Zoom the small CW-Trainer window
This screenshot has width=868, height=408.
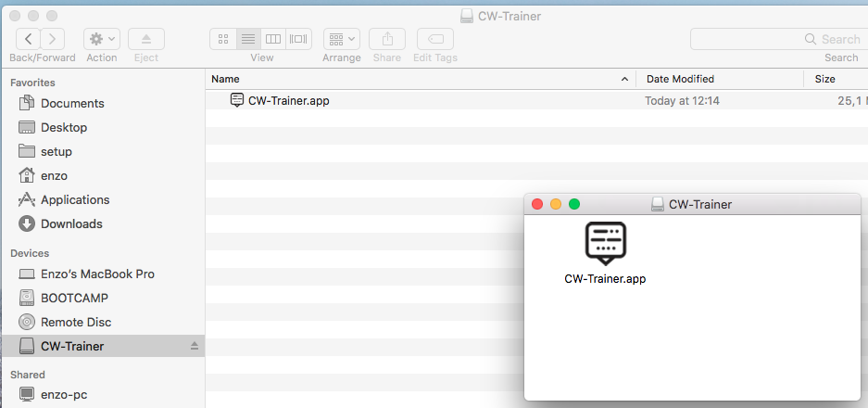(x=574, y=204)
